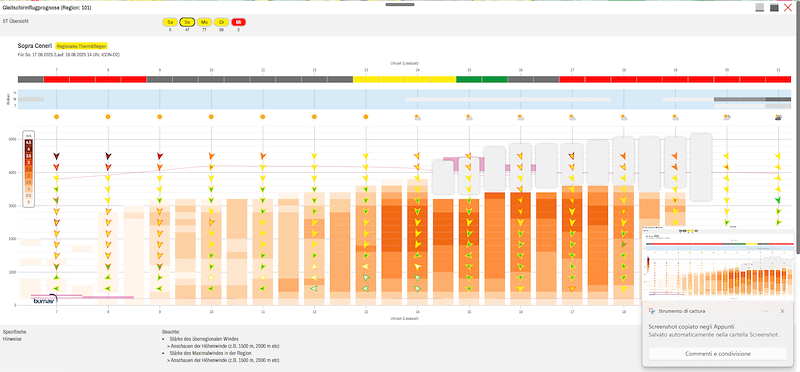Select the Sa day forecast pill
Image resolution: width=800 pixels, height=372 pixels.
(170, 22)
